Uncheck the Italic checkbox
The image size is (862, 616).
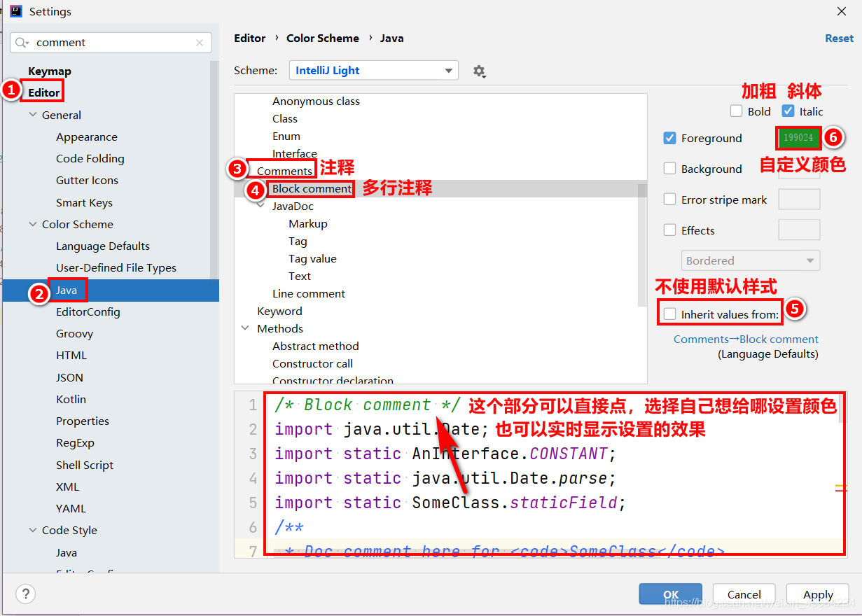pyautogui.click(x=788, y=111)
